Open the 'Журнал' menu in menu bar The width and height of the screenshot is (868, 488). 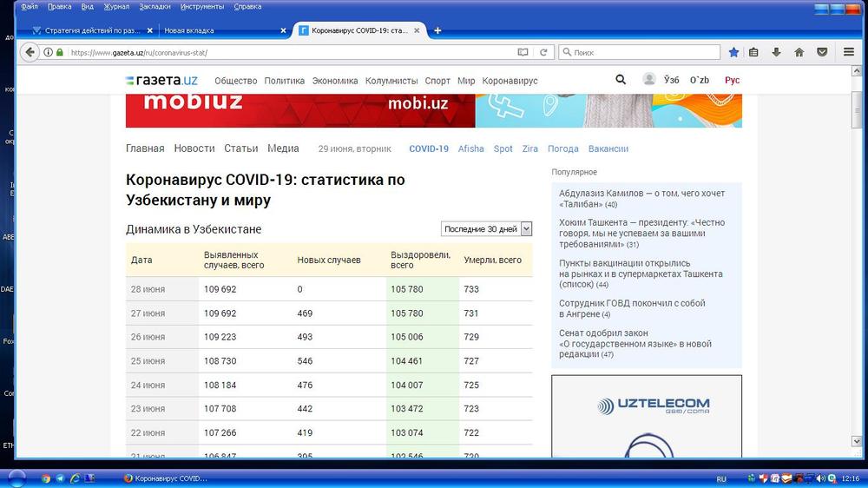click(x=116, y=6)
